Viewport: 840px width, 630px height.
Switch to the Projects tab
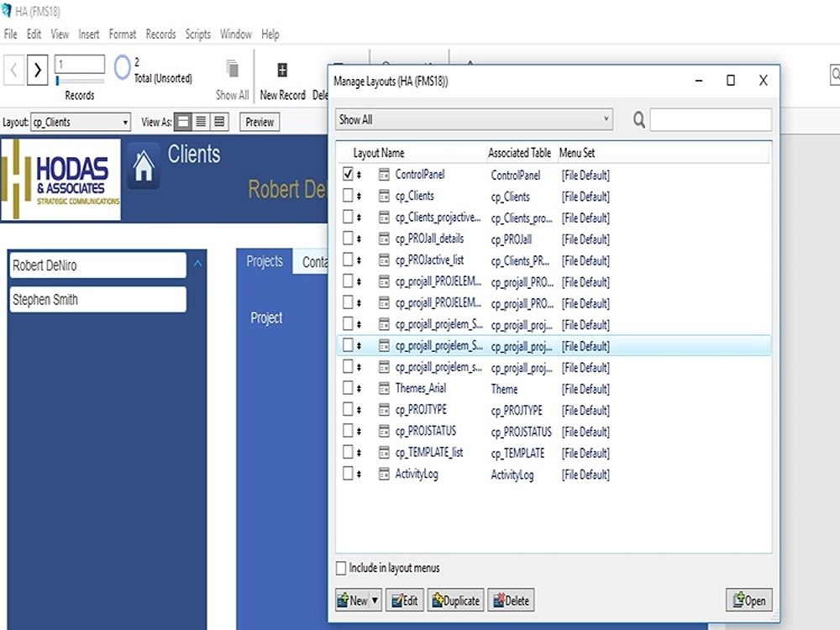click(x=264, y=261)
